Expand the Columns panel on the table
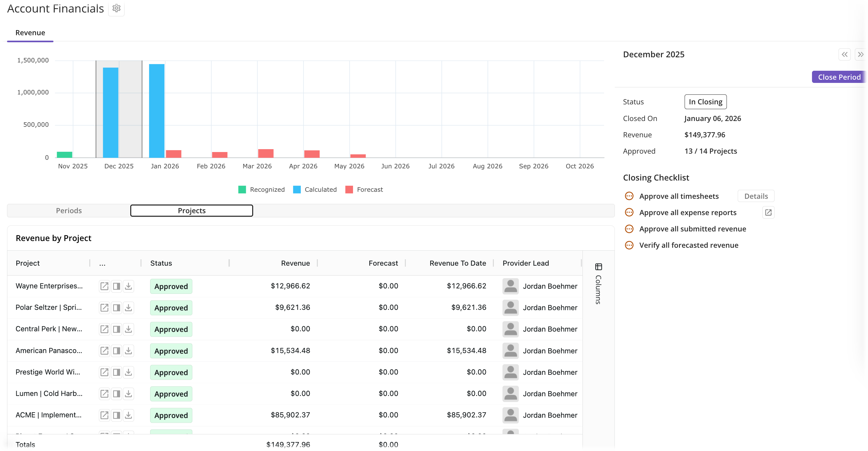This screenshot has height=451, width=868. [598, 267]
